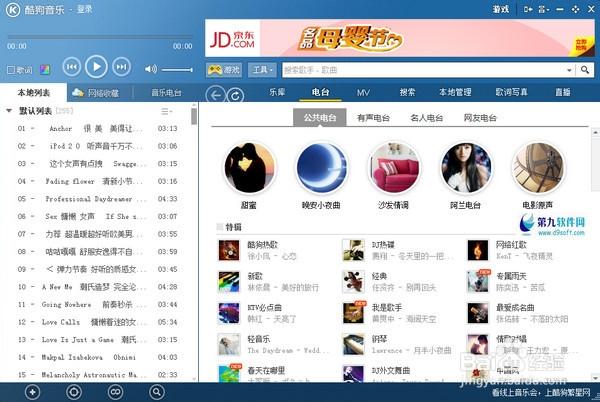Open the 游戏 button with gamepad icon

tap(224, 70)
